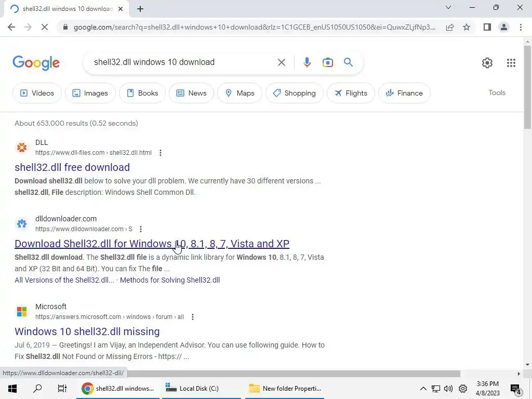The image size is (532, 399).
Task: View site info via lock icon
Action: 65,27
